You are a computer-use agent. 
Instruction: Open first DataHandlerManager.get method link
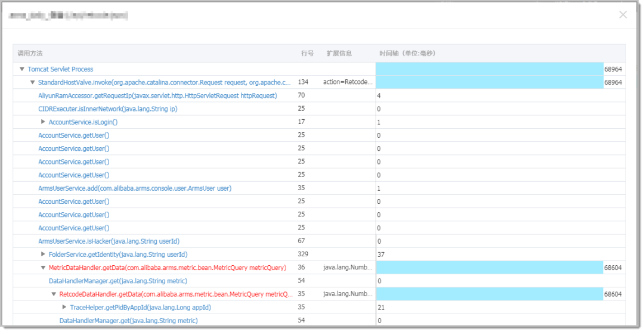pos(118,281)
